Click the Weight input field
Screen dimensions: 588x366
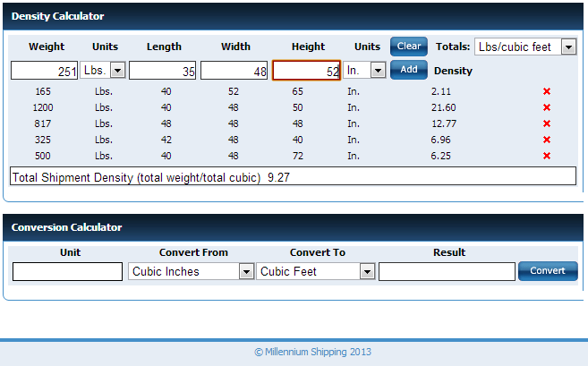(x=44, y=71)
